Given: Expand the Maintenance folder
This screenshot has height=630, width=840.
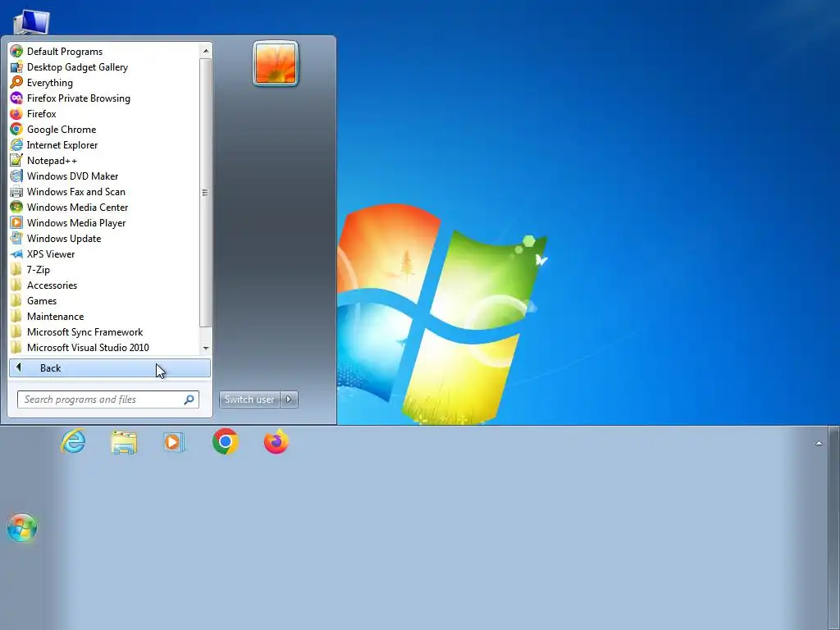Looking at the screenshot, I should 103,316.
